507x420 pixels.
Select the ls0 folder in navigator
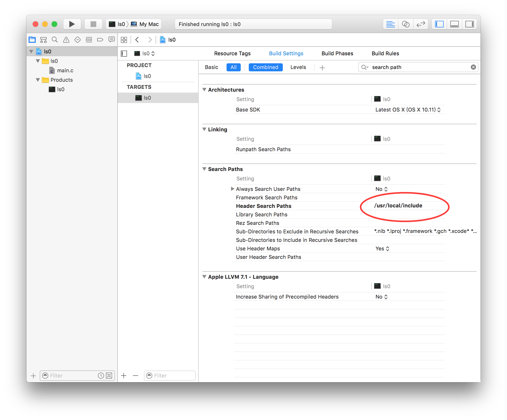50,61
